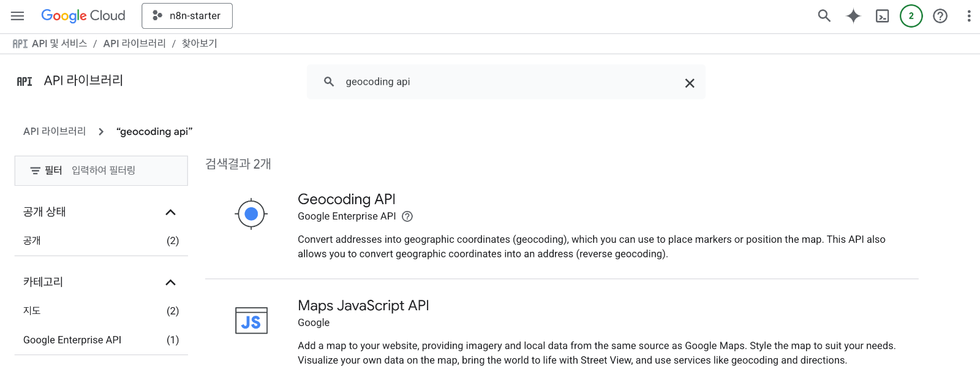This screenshot has width=980, height=382.
Task: Focus the 'geocoding api' search field
Action: (506, 82)
